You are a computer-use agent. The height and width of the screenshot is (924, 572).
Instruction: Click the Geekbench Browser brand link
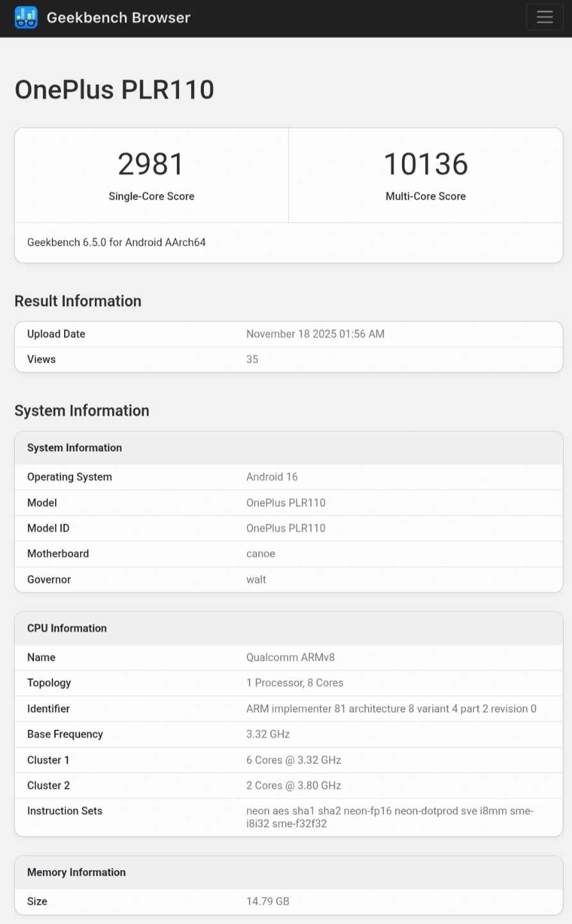click(x=118, y=17)
